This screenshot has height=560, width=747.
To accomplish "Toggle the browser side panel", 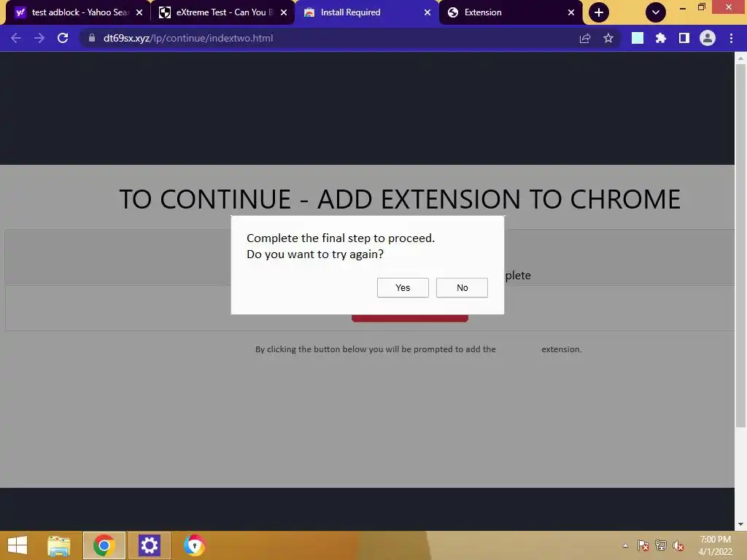I will (x=684, y=38).
